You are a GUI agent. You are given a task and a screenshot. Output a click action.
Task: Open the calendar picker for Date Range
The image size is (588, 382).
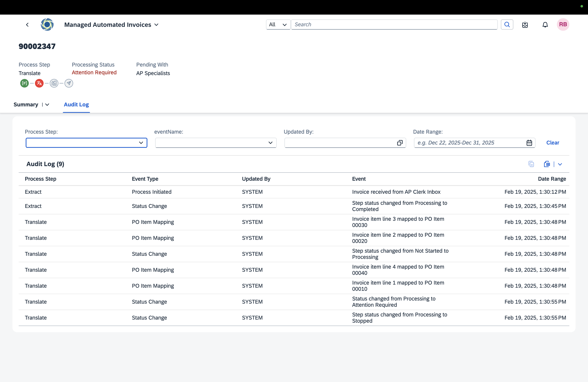click(x=529, y=143)
